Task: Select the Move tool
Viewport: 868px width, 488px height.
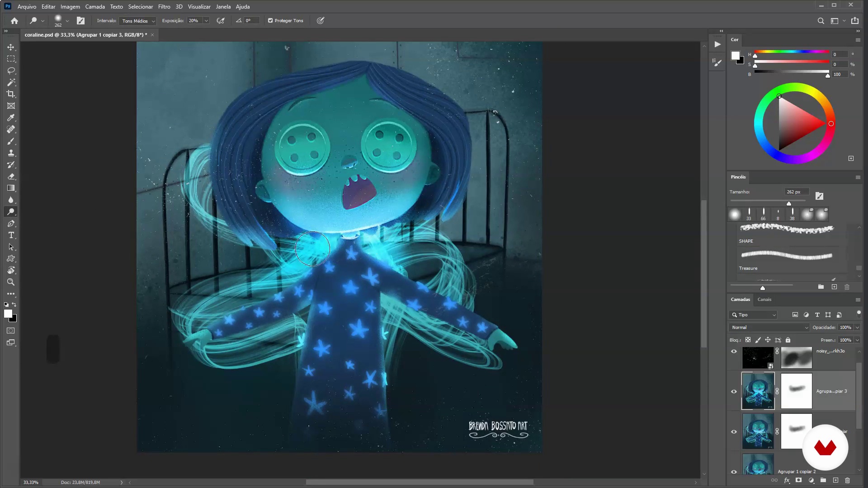Action: click(11, 47)
